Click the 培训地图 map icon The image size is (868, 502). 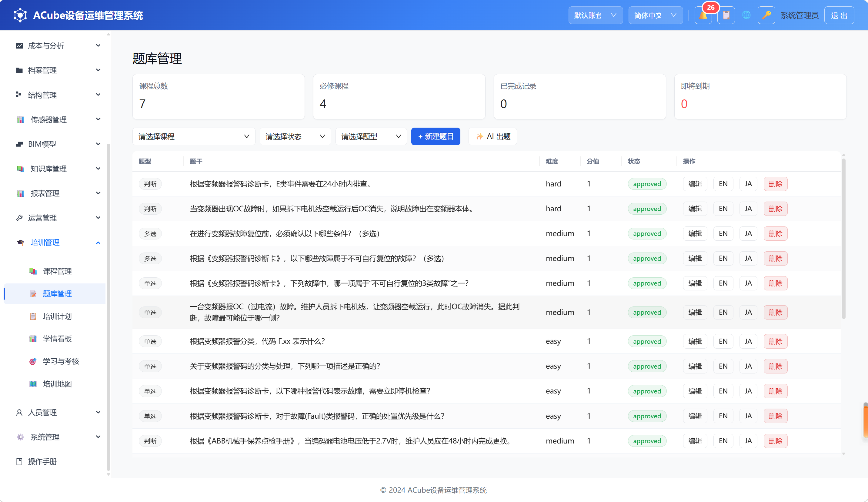[33, 384]
